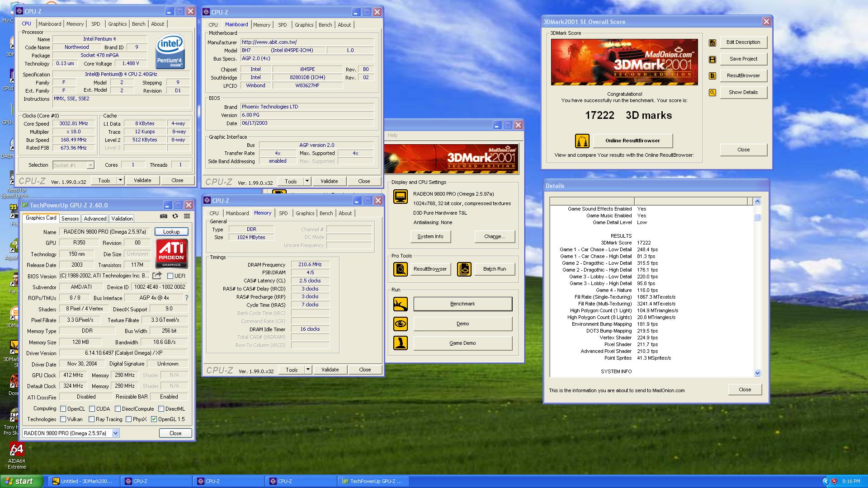The width and height of the screenshot is (868, 488).
Task: Click the icon beside Edit Description
Action: [712, 43]
